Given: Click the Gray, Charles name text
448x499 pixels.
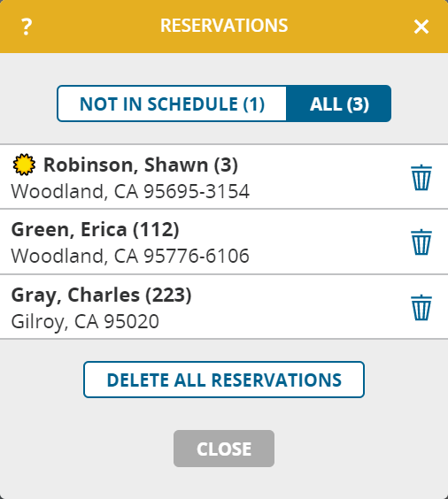Looking at the screenshot, I should [x=75, y=295].
